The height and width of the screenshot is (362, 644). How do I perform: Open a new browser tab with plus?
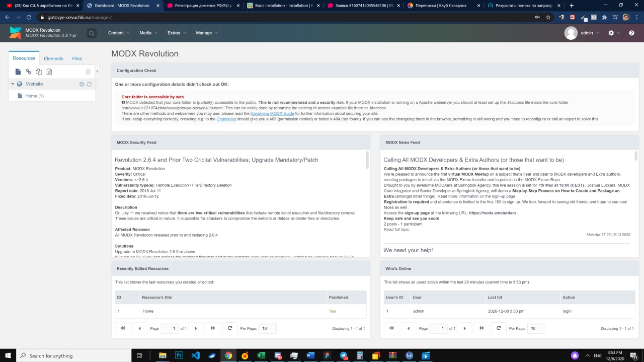pos(572,6)
